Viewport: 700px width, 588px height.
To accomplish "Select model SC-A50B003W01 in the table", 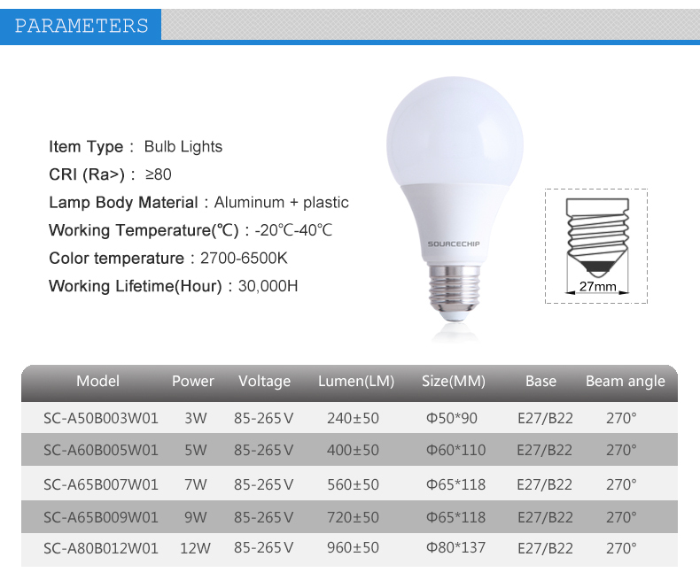I will click(x=101, y=418).
